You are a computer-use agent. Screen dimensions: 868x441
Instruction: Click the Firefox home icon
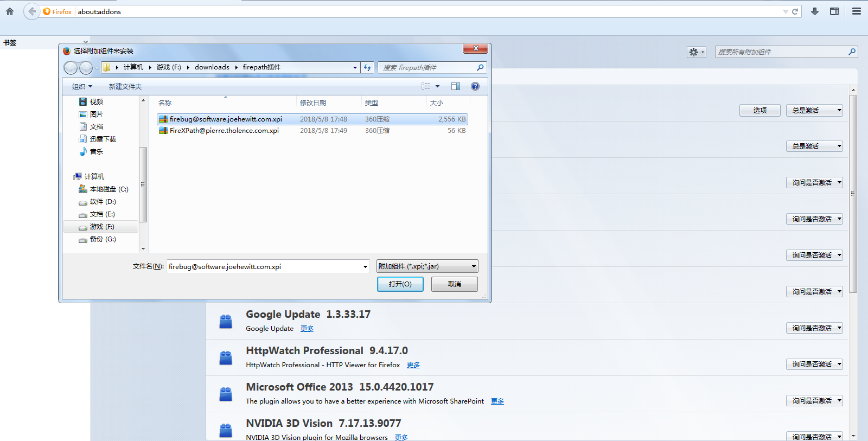(x=10, y=11)
